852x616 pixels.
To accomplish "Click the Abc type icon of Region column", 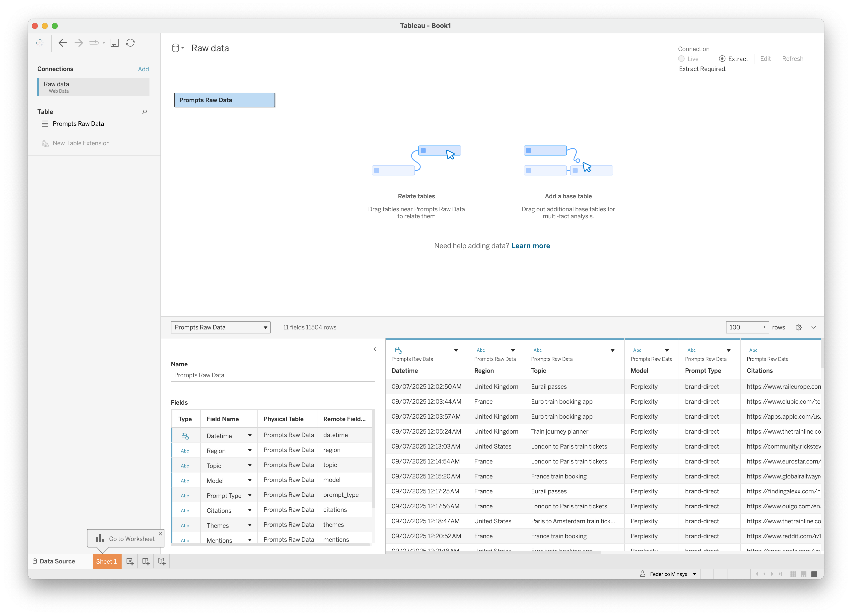I will [x=481, y=350].
